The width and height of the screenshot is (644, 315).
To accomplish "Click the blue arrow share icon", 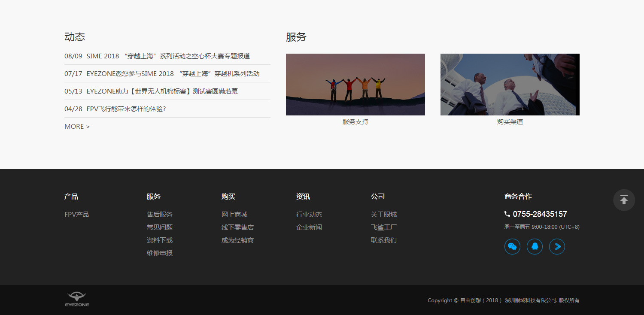I will [x=557, y=246].
